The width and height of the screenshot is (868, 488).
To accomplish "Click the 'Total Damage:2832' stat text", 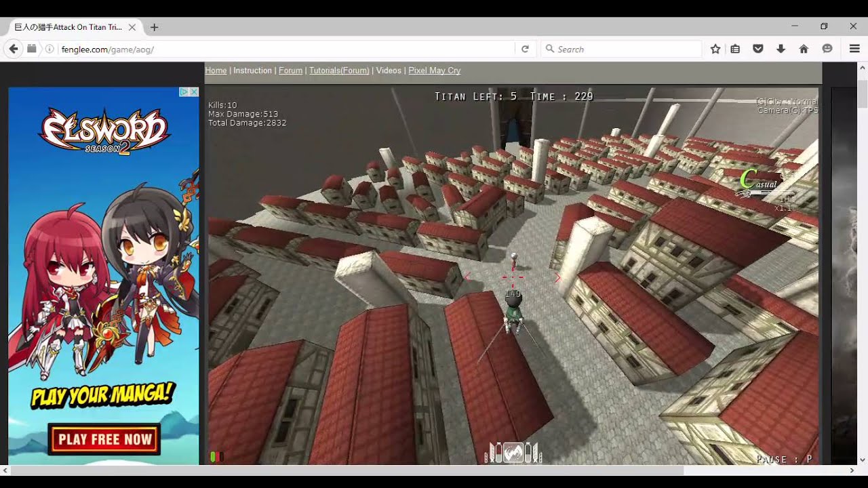I will tap(247, 123).
